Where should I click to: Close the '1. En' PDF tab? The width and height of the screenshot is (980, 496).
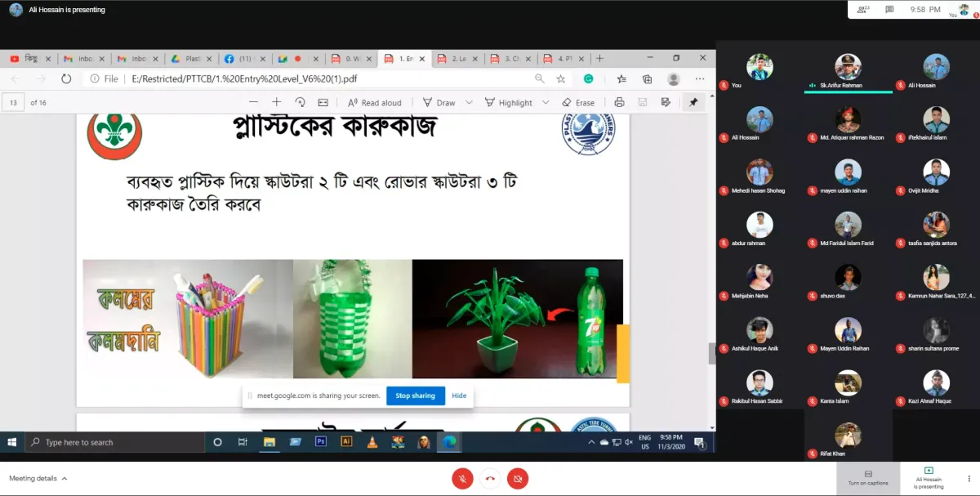[422, 59]
